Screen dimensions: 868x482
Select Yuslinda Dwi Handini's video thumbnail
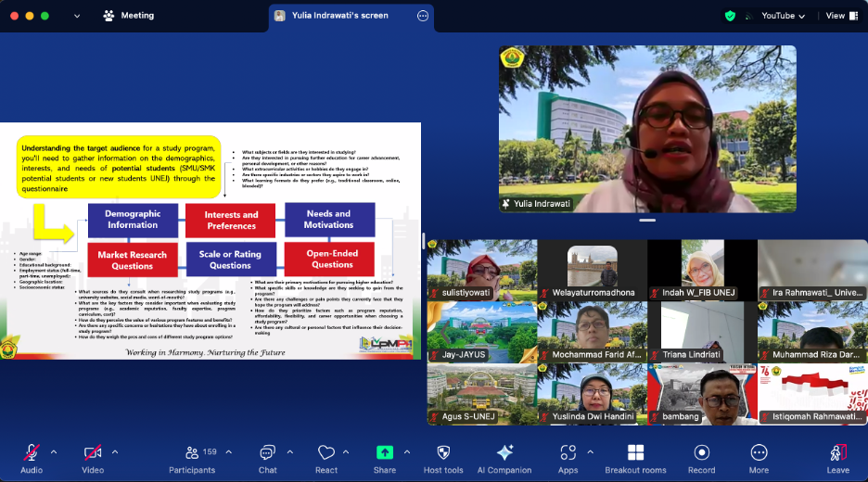pyautogui.click(x=591, y=393)
